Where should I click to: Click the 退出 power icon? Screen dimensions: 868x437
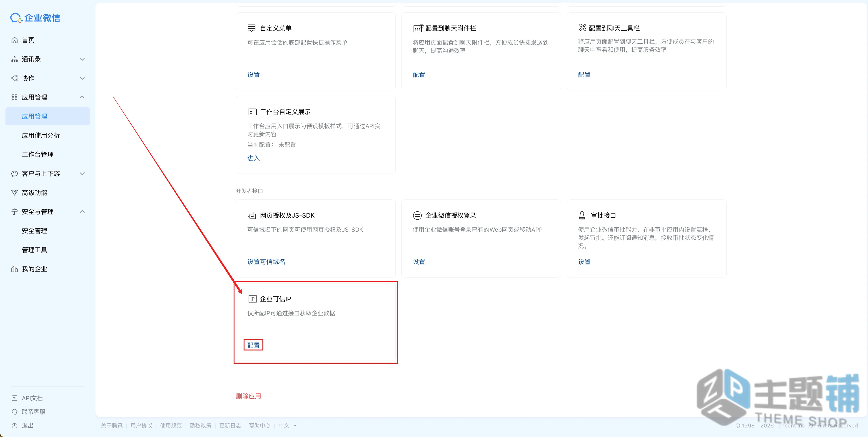point(15,425)
